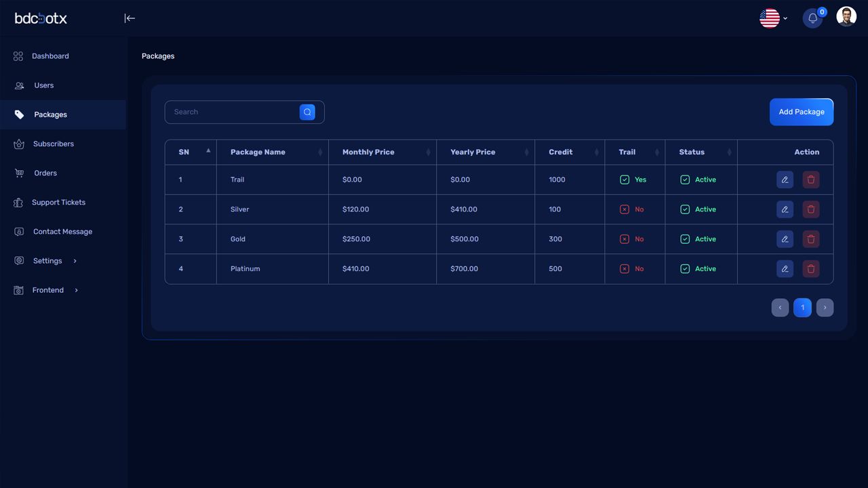Edit the Gold package
This screenshot has width=868, height=488.
tap(785, 239)
